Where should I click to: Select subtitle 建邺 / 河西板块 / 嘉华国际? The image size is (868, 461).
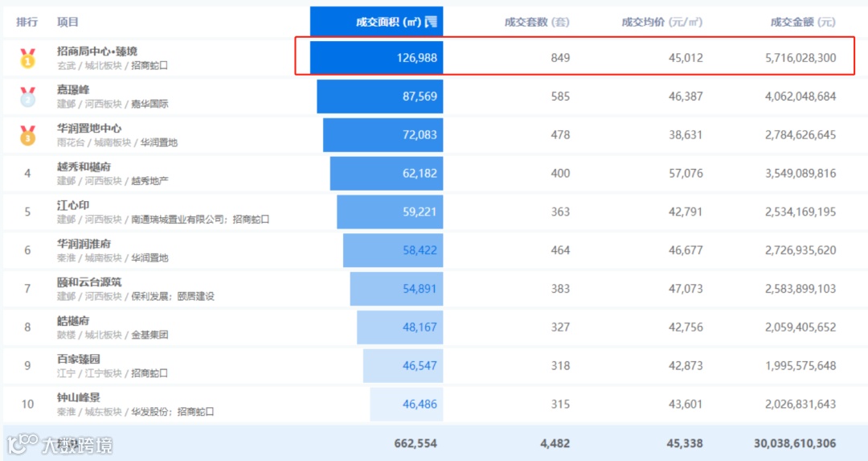tap(113, 104)
